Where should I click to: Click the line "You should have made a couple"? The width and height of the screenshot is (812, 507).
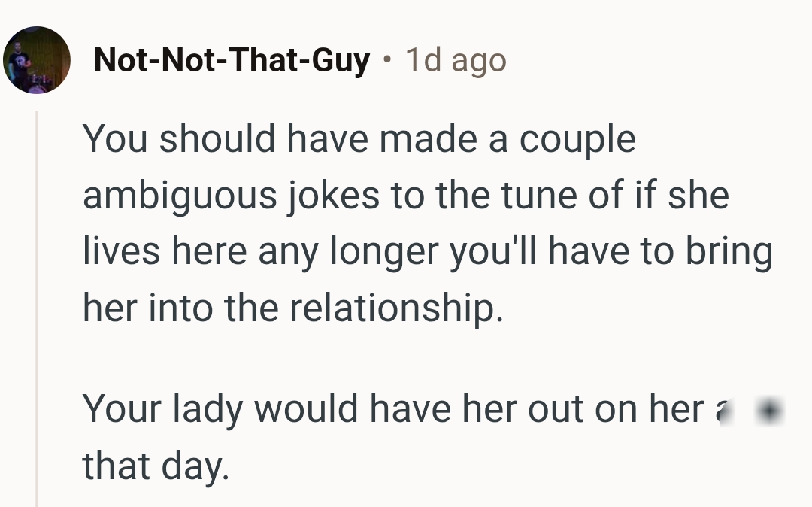(359, 140)
